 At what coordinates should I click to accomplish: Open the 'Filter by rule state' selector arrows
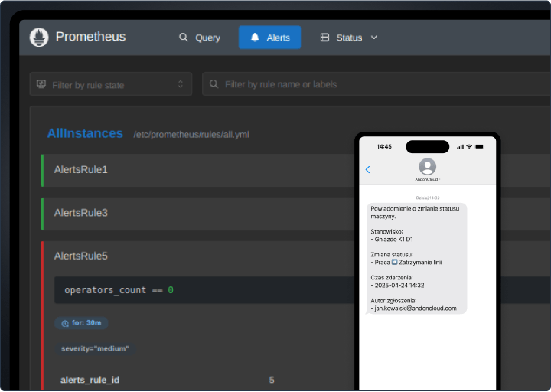click(181, 84)
